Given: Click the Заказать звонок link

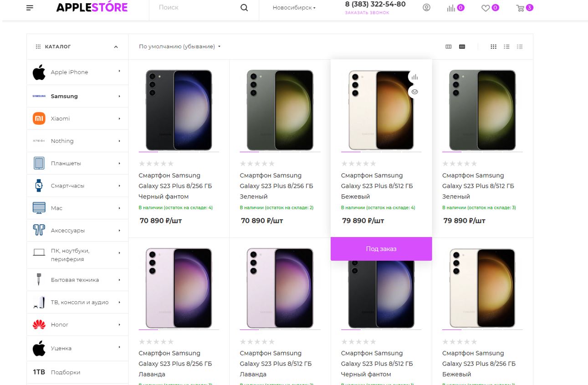Looking at the screenshot, I should [367, 13].
